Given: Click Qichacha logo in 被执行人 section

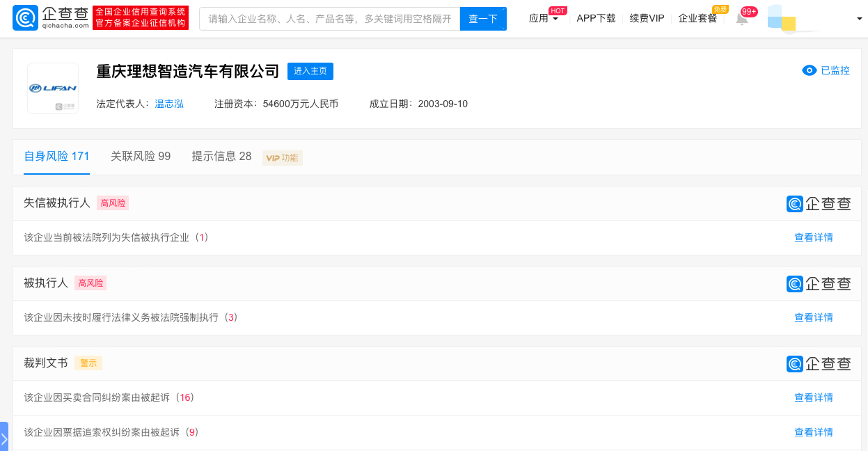Looking at the screenshot, I should (819, 284).
